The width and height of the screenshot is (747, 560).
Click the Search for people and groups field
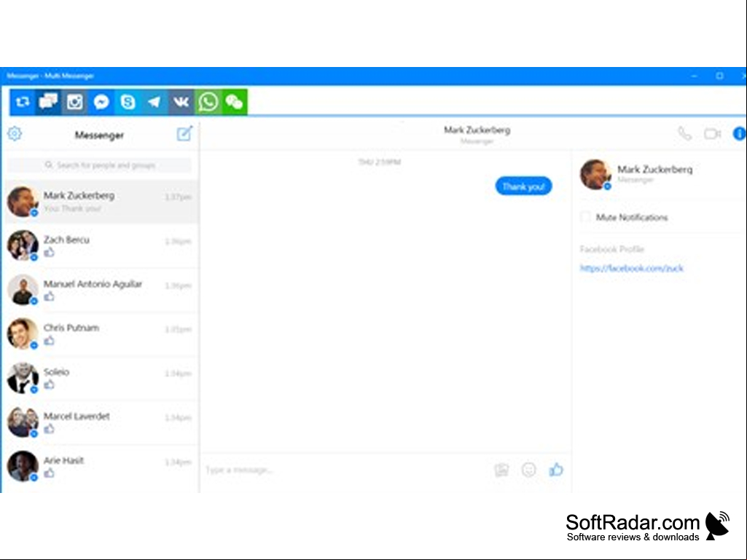[x=100, y=165]
